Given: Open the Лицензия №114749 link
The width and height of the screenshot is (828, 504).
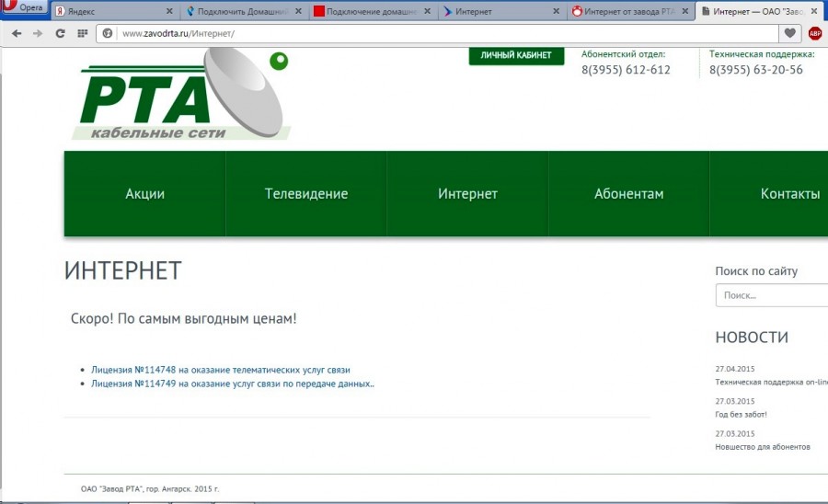Looking at the screenshot, I should (x=232, y=384).
